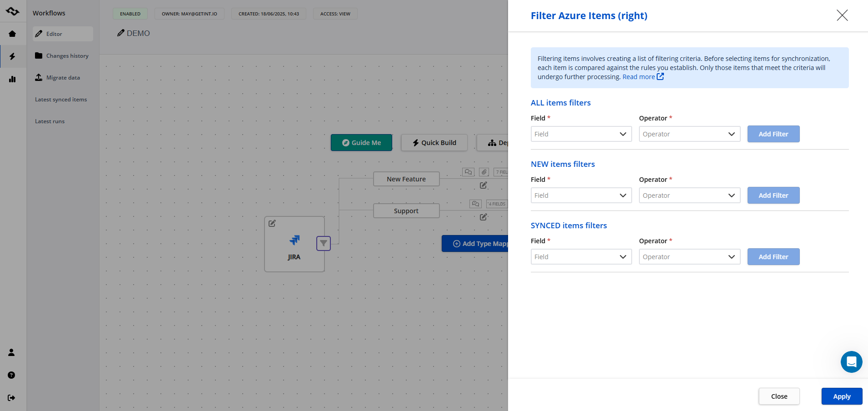The width and height of the screenshot is (868, 411).
Task: Open Latest synced items menu entry
Action: point(61,100)
